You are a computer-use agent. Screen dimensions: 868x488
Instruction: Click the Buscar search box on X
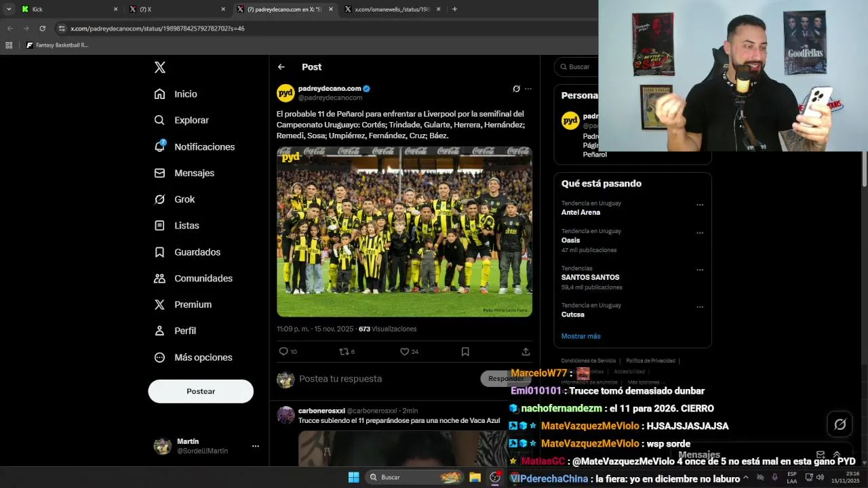[x=576, y=66]
